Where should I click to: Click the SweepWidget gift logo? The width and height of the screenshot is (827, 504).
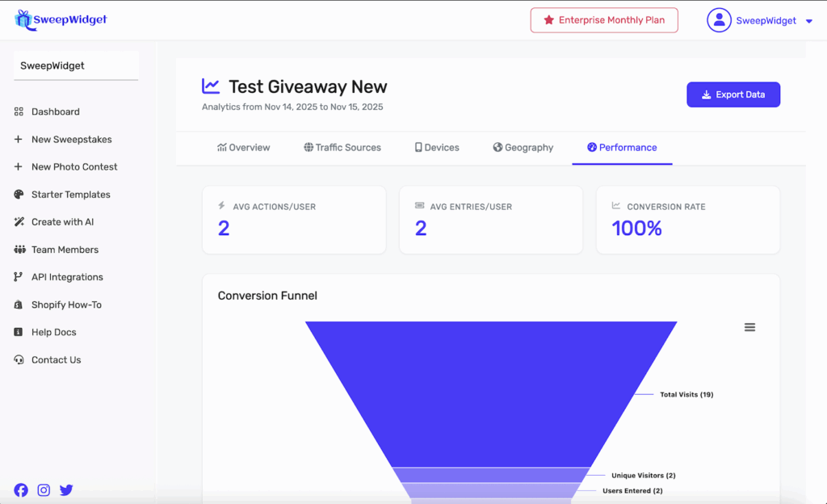pos(24,19)
